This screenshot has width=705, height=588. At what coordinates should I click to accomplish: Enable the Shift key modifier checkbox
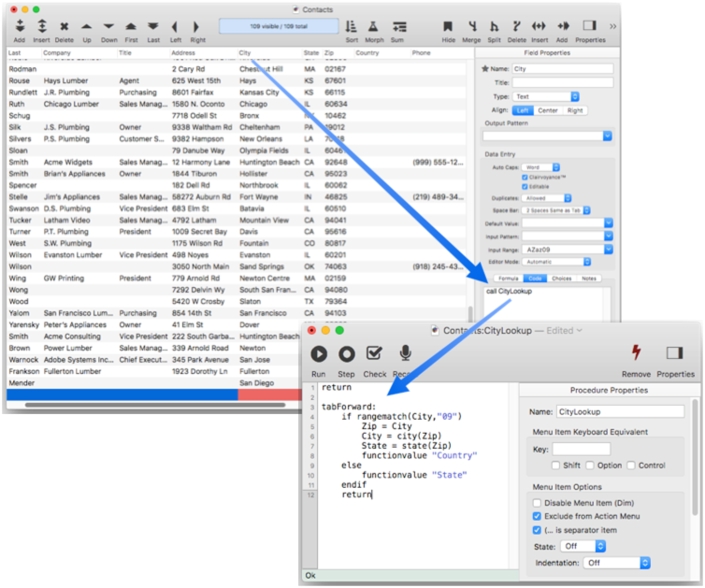[555, 466]
